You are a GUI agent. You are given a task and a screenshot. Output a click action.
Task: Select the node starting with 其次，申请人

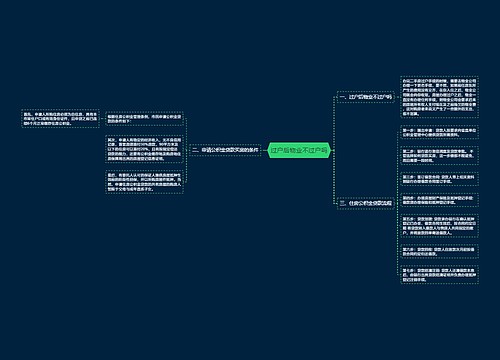coord(144,149)
